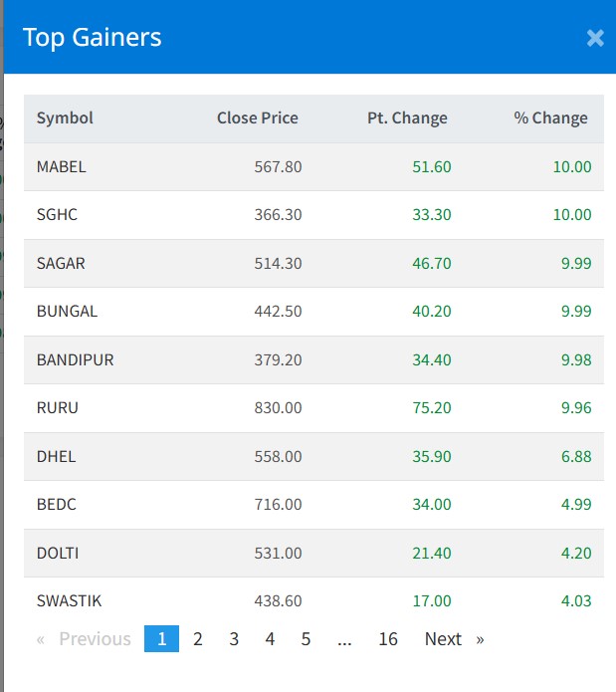Screen dimensions: 616x692
Task: Select the RURU symbol
Action: tap(57, 408)
